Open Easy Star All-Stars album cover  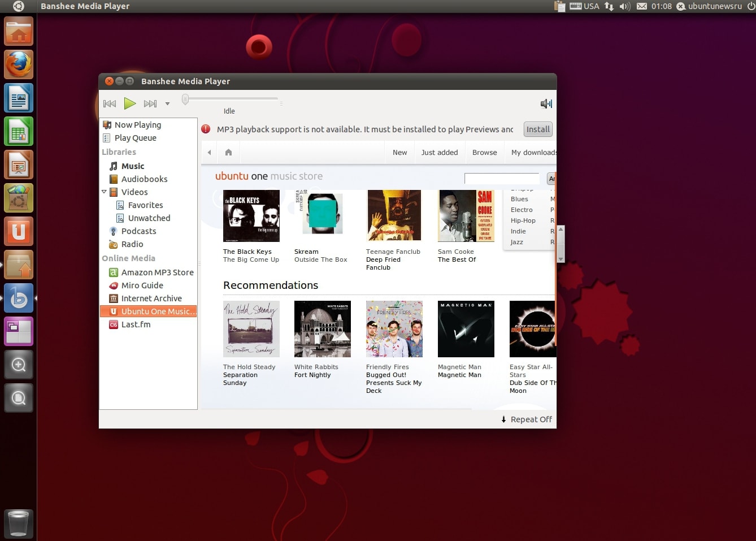533,329
